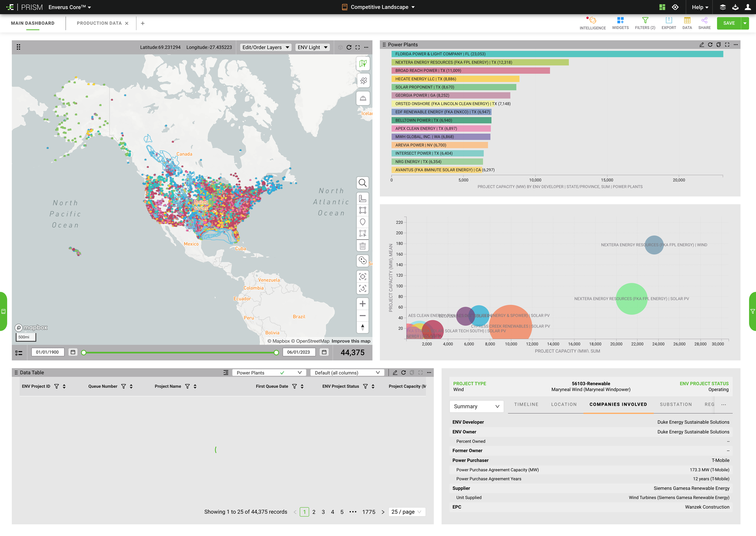Go to last page 1775
Image resolution: width=756 pixels, height=536 pixels.
click(x=369, y=512)
